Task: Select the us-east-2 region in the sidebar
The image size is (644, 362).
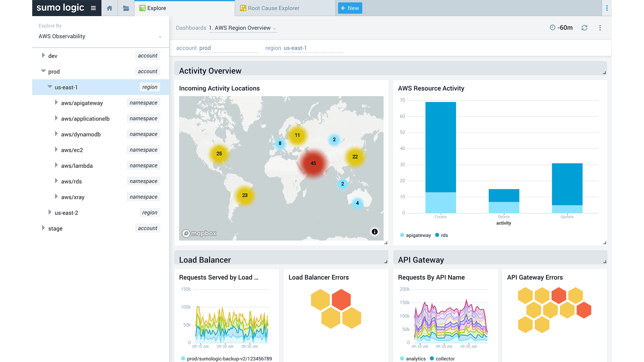Action: coord(66,213)
